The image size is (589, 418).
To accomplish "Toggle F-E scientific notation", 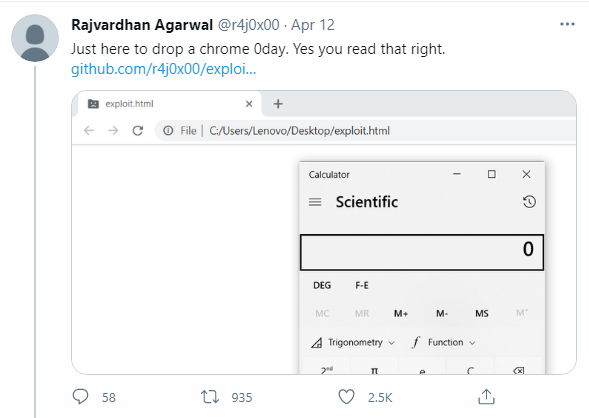I will tap(362, 285).
